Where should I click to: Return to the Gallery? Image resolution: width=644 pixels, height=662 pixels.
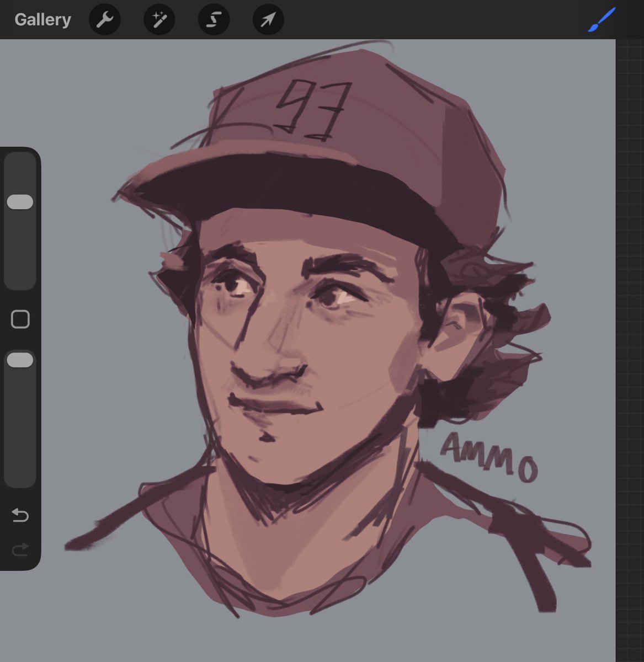pyautogui.click(x=42, y=20)
